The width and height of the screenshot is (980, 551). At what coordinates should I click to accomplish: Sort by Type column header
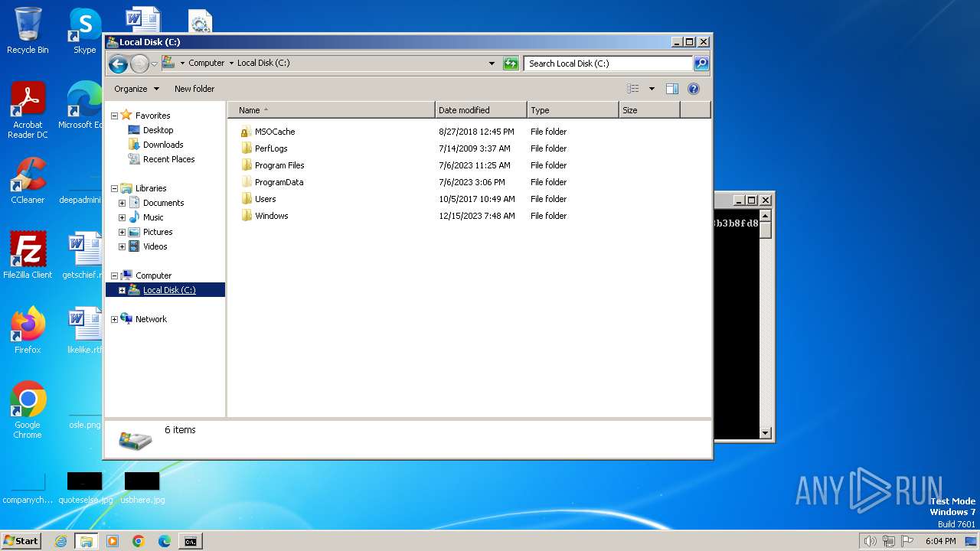(573, 110)
